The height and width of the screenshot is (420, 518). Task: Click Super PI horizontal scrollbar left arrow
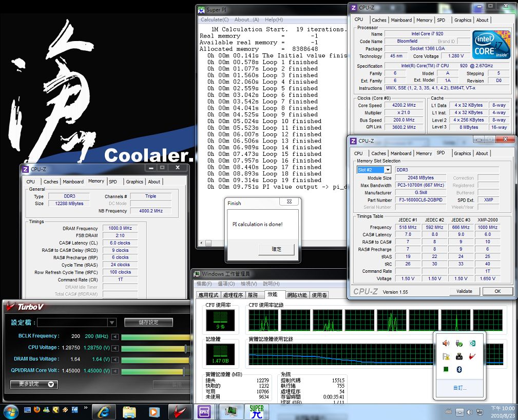[202, 243]
